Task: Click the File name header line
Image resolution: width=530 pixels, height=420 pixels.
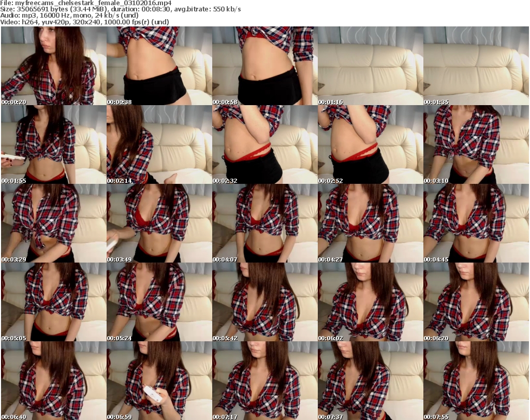Action: coord(86,3)
